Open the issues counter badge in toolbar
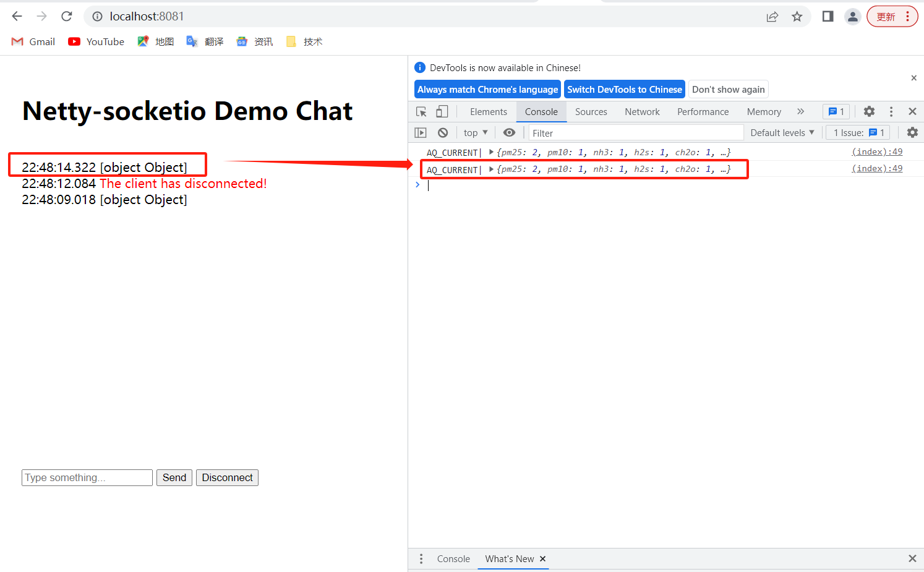 tap(836, 111)
